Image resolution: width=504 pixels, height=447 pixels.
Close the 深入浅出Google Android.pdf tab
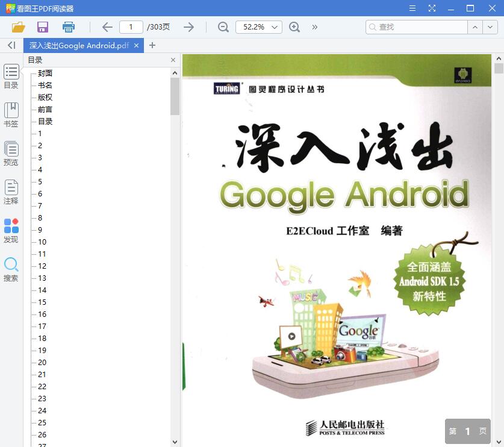(136, 46)
